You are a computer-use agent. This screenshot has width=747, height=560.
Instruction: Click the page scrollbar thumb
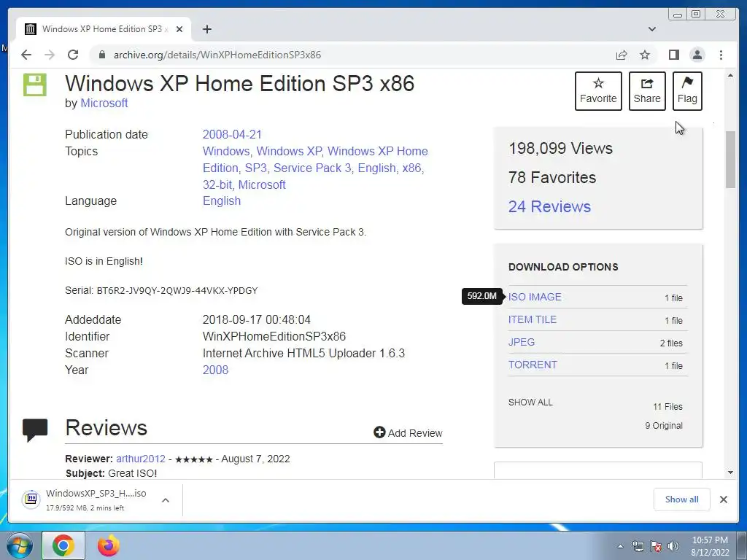[731, 160]
